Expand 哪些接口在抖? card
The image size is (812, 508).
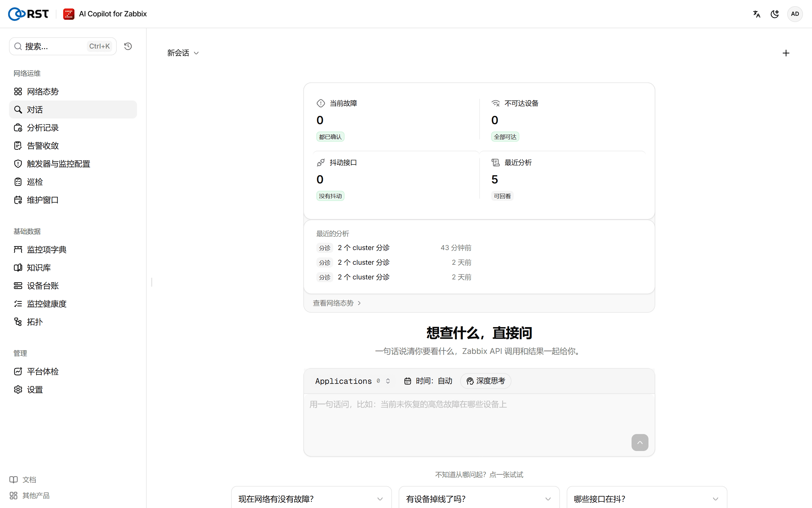[x=646, y=499]
